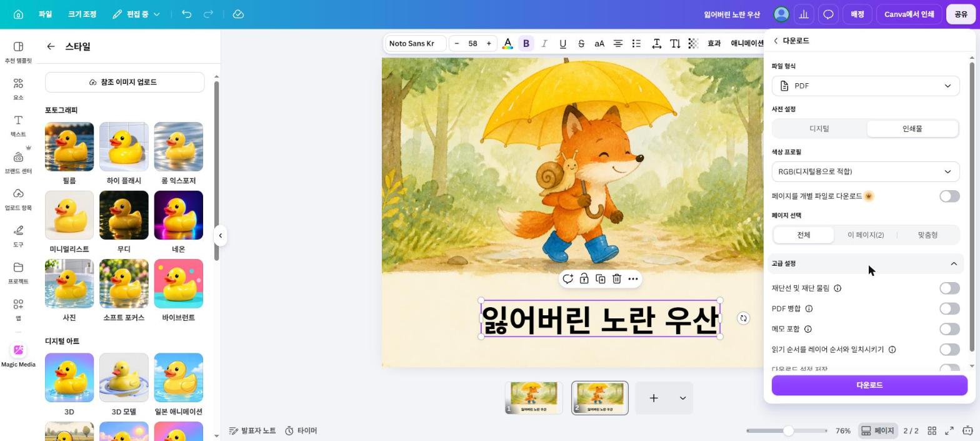This screenshot has width=980, height=441.
Task: Open the 요소 elements panel
Action: pos(18,89)
